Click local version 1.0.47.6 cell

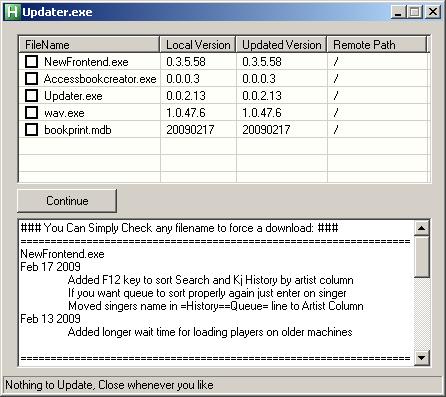tap(186, 113)
